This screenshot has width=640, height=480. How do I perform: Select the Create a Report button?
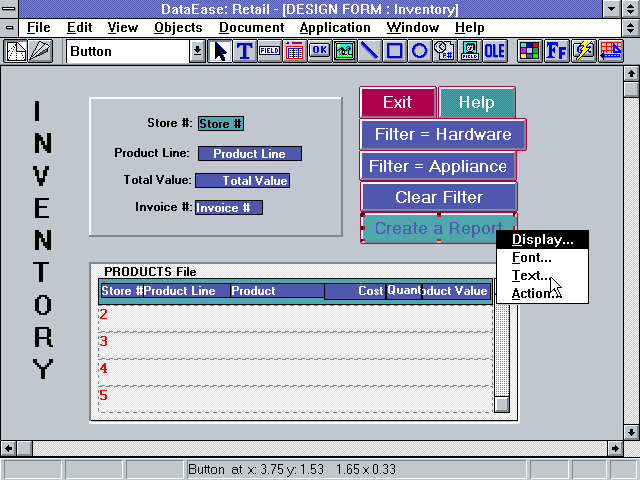pyautogui.click(x=439, y=228)
